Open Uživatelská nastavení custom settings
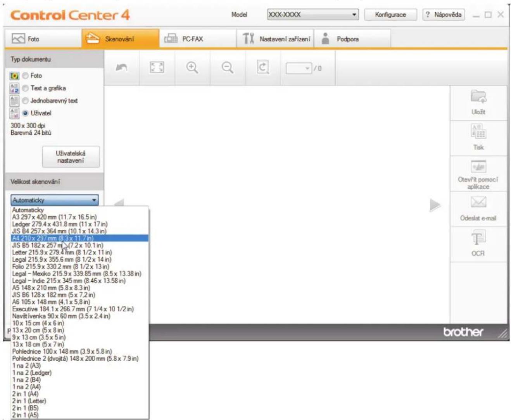Screen dimensions: 511x420 click(71, 157)
